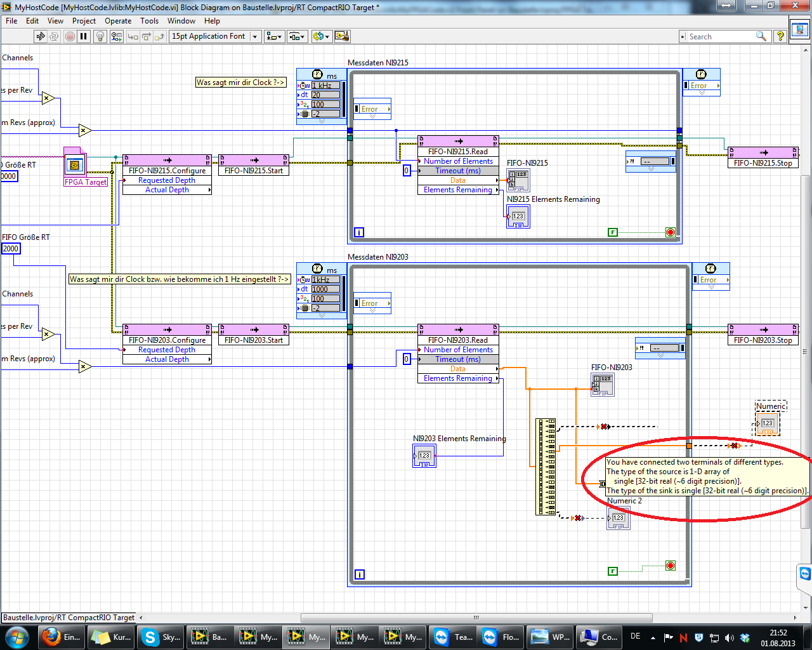This screenshot has height=650, width=812.
Task: Click the Step Into toolbar icon
Action: [133, 36]
